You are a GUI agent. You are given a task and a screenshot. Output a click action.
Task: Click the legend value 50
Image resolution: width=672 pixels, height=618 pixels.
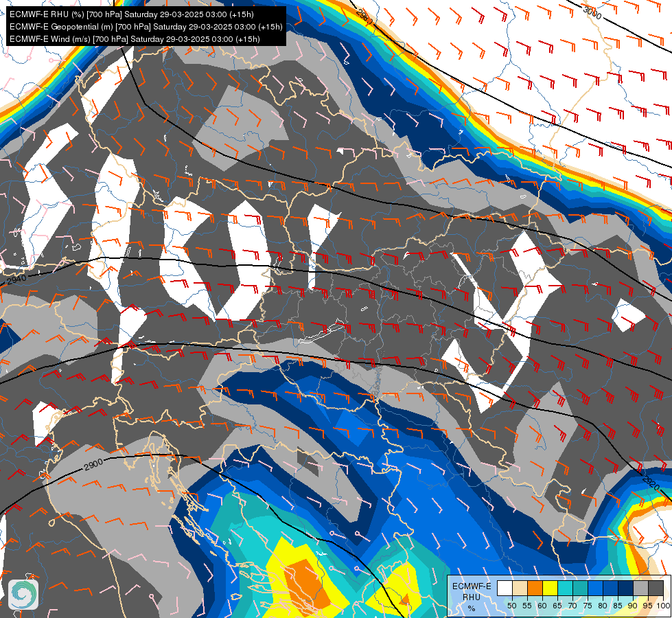511,606
